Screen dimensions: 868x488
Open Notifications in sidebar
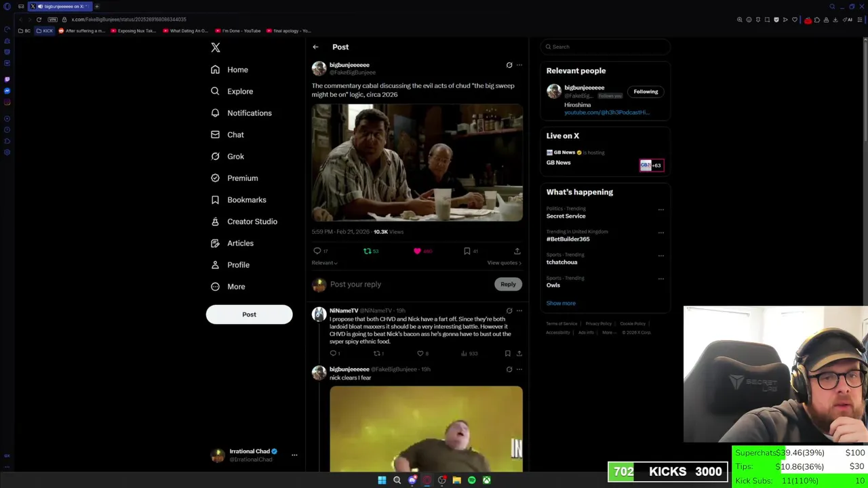click(x=241, y=113)
